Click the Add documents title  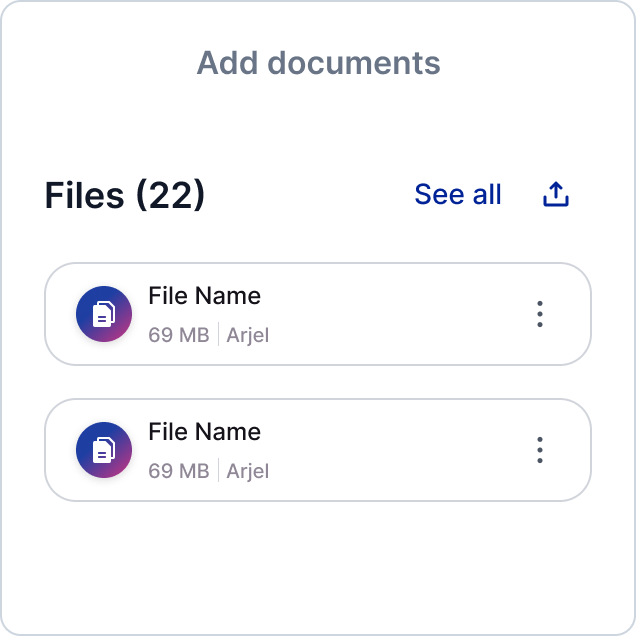(x=318, y=63)
